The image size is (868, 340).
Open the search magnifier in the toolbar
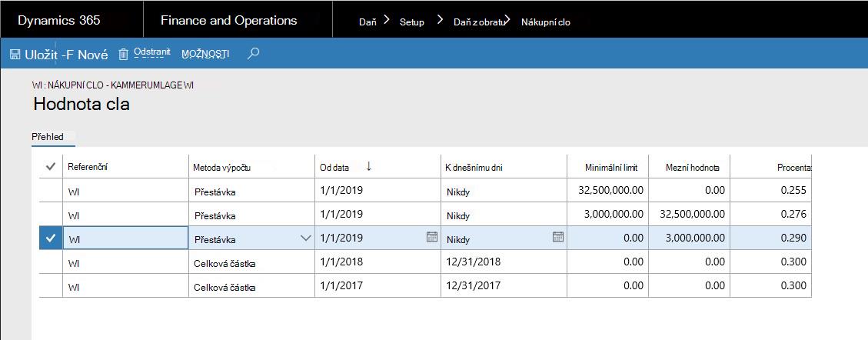pyautogui.click(x=254, y=53)
